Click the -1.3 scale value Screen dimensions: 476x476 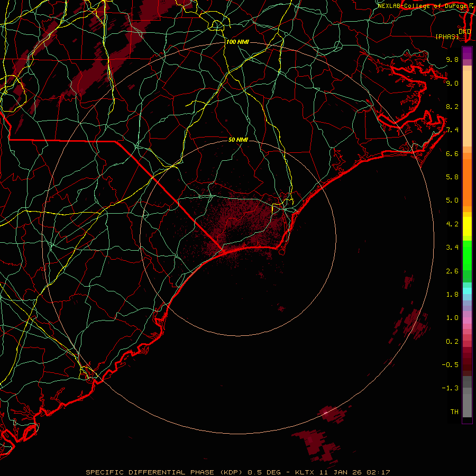pos(450,388)
